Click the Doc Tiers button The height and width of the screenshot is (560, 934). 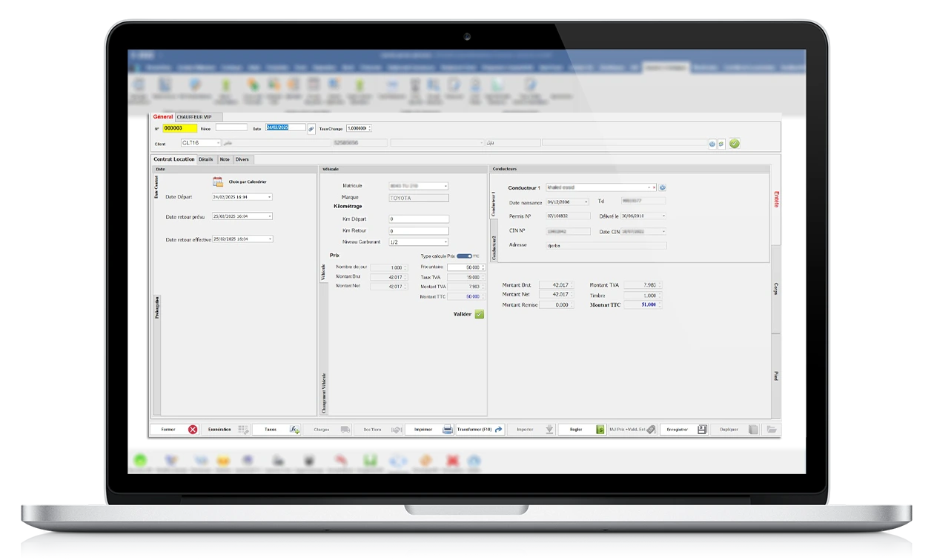(x=378, y=429)
